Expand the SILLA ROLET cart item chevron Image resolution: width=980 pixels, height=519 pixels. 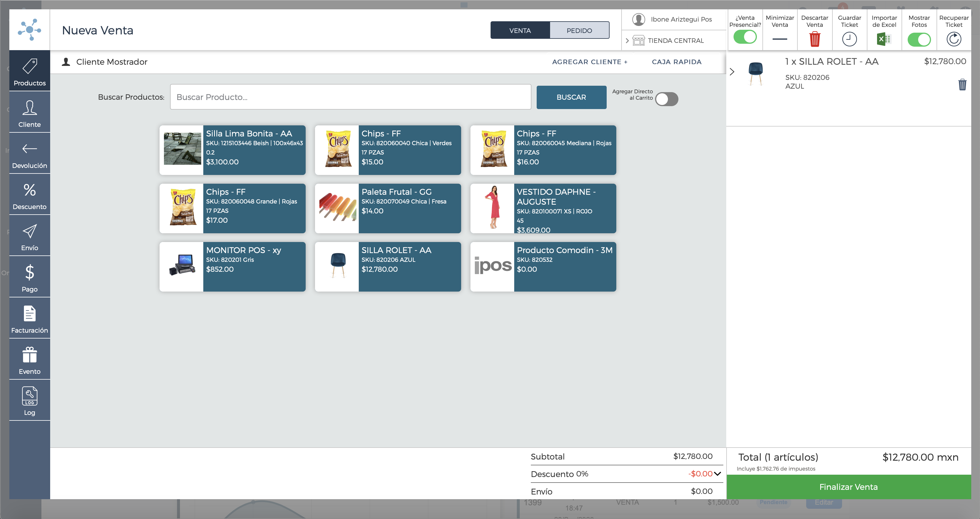pyautogui.click(x=732, y=71)
